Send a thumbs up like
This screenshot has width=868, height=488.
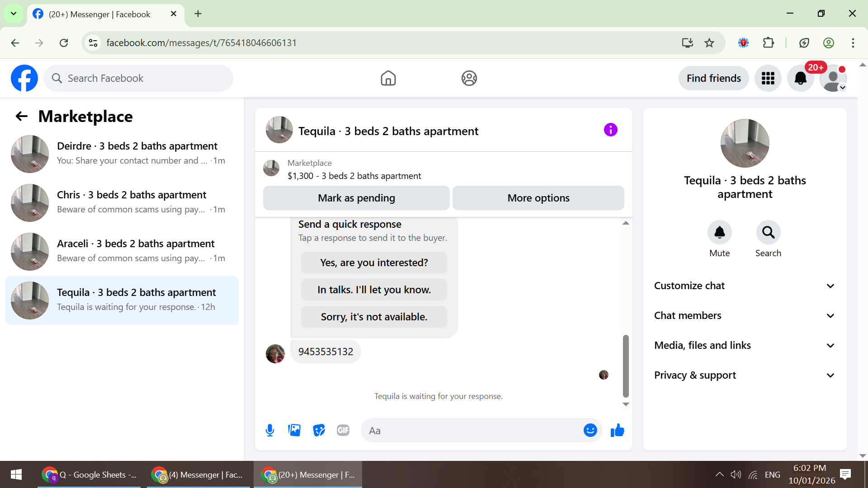coord(617,430)
